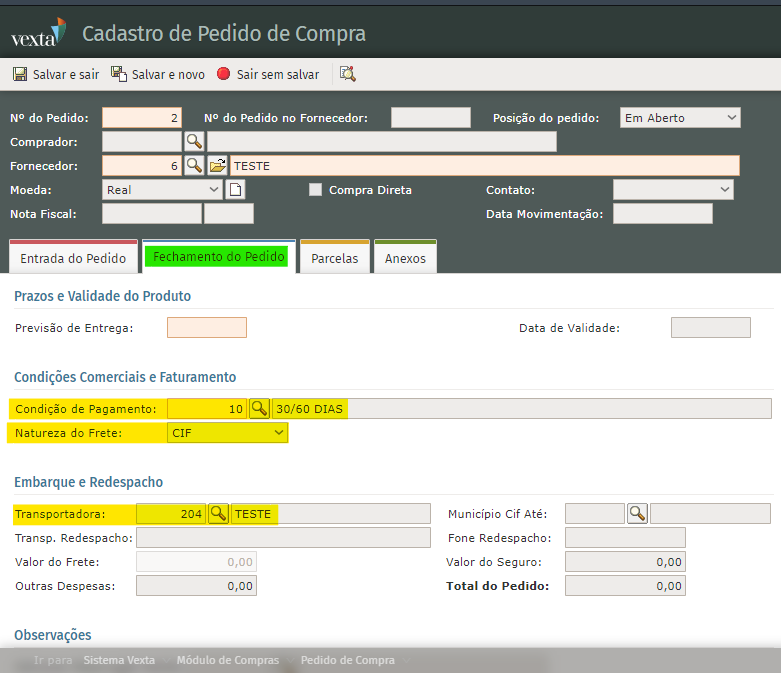Open the Posição do pedido dropdown
Viewport: 781px width, 673px height.
pyautogui.click(x=680, y=118)
